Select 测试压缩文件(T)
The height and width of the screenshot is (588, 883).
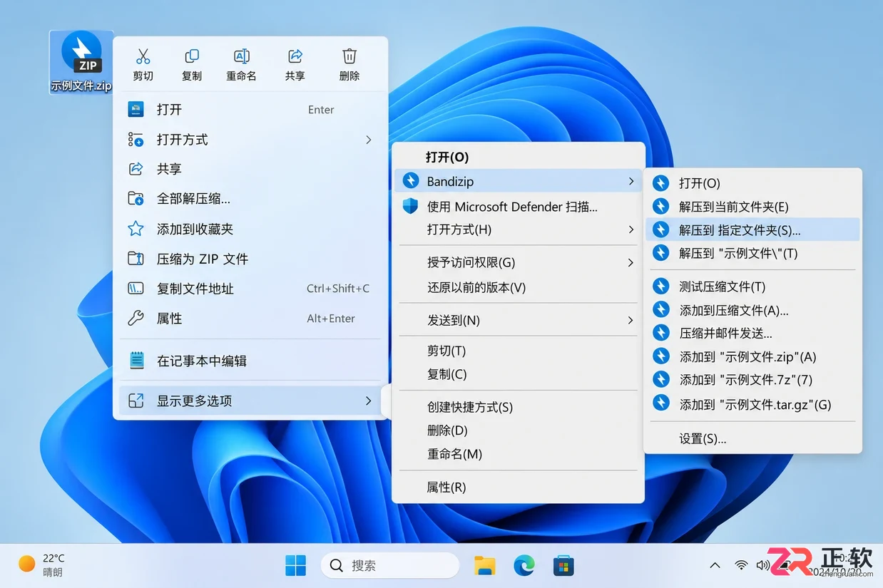[x=752, y=287]
